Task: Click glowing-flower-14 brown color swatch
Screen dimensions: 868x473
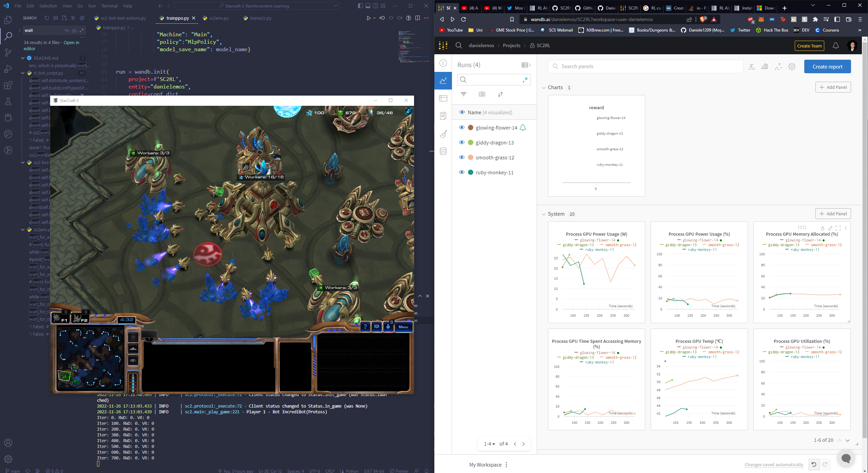Action: click(471, 127)
